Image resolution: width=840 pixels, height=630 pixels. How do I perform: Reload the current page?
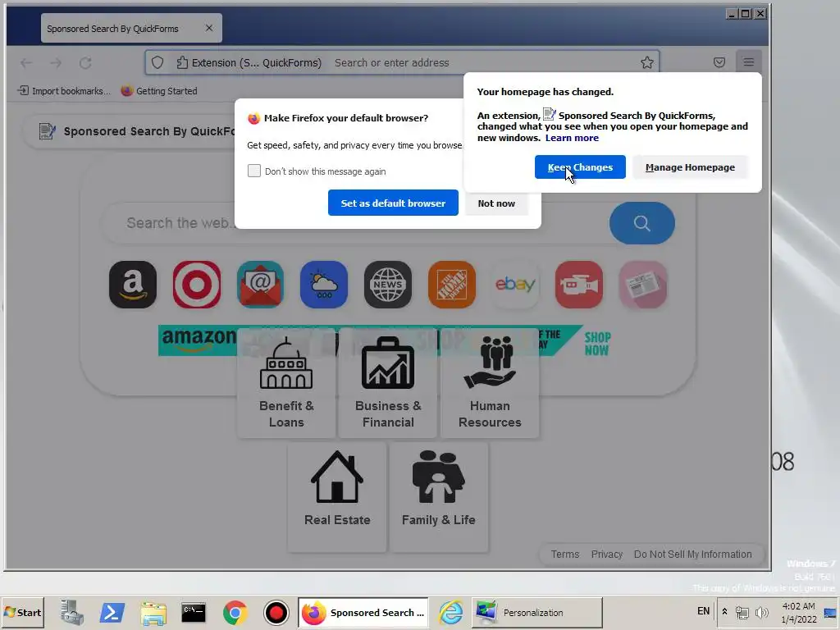[x=85, y=62]
